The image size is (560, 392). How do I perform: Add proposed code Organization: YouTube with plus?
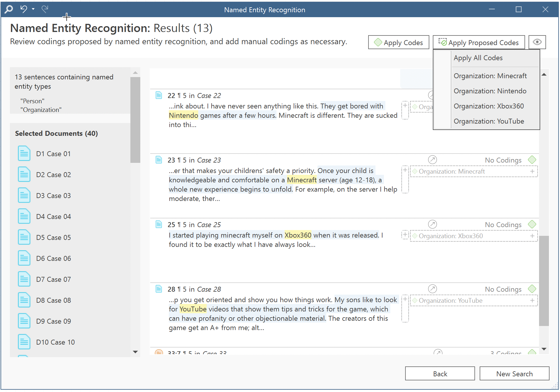(x=532, y=300)
